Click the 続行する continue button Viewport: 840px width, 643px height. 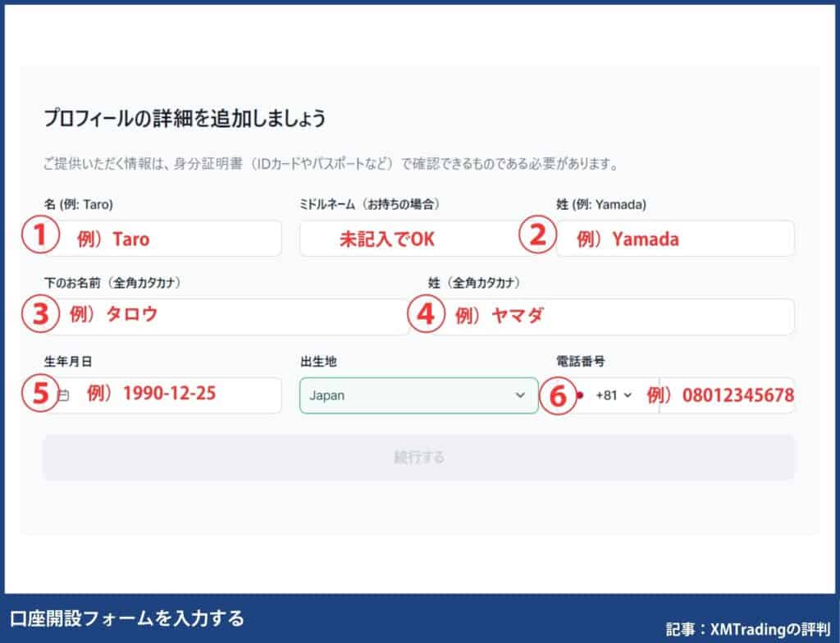coord(419,458)
